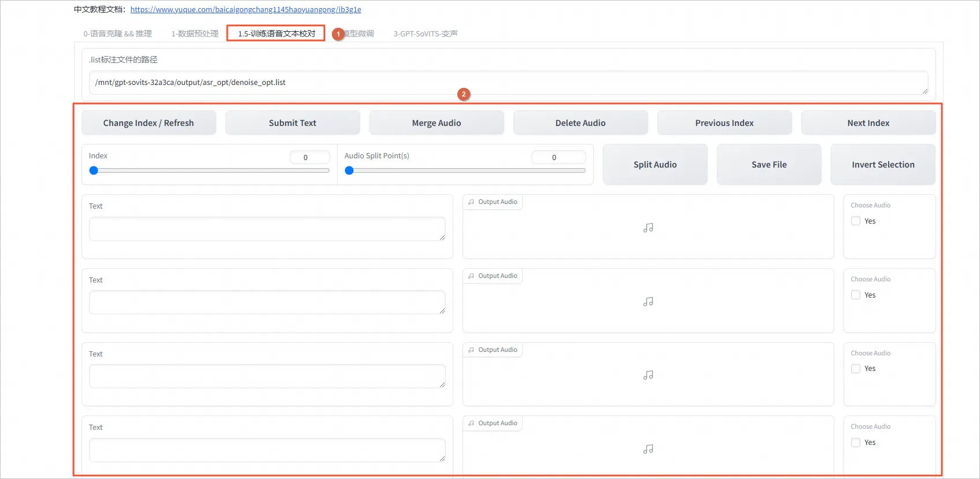980x479 pixels.
Task: Click the third Output Audio label icon
Action: pyautogui.click(x=471, y=350)
